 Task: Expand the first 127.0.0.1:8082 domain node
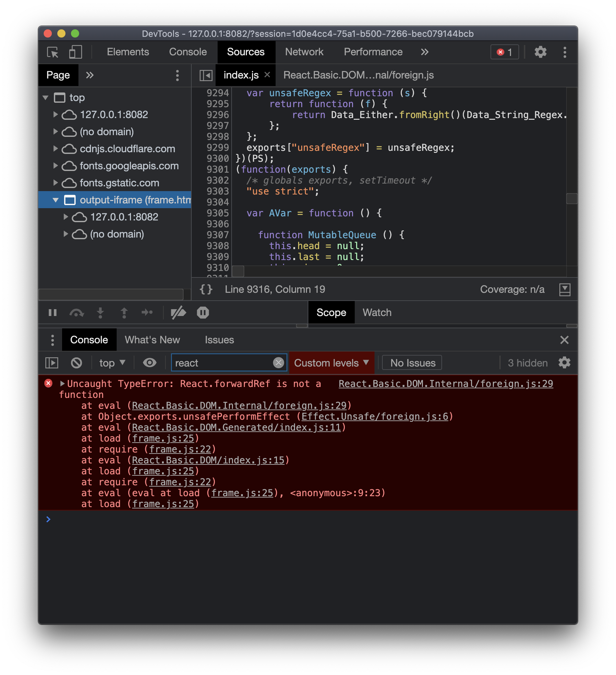[56, 114]
